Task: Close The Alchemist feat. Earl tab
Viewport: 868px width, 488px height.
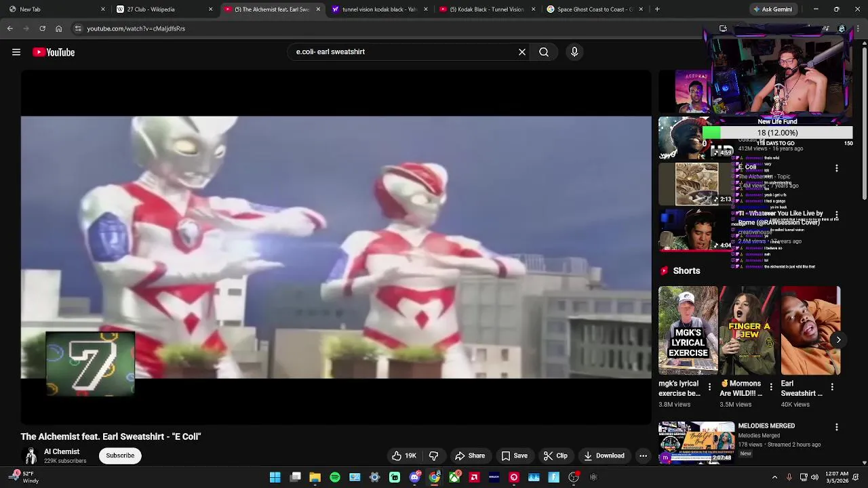Action: [x=318, y=9]
